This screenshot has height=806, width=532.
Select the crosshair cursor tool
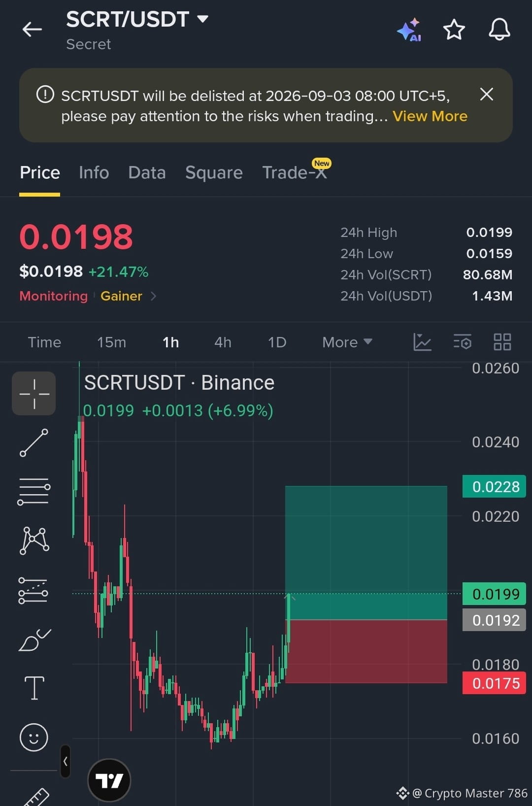[34, 394]
